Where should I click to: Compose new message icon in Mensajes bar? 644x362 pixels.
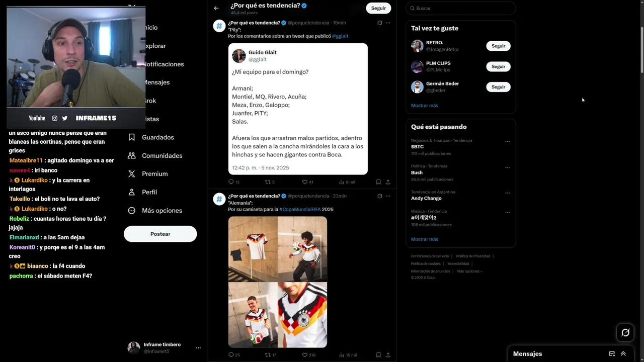612,354
